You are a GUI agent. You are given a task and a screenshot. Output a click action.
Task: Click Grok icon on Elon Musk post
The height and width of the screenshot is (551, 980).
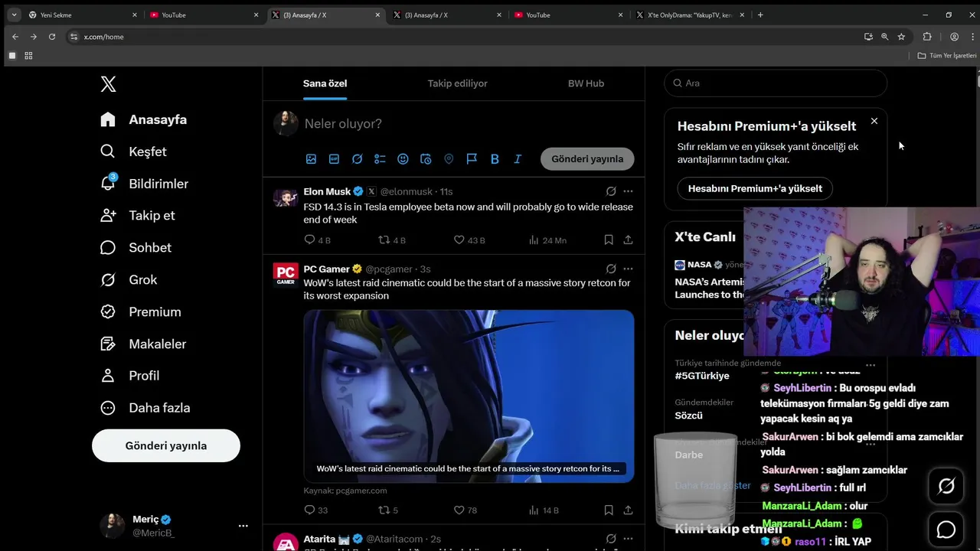(x=611, y=191)
